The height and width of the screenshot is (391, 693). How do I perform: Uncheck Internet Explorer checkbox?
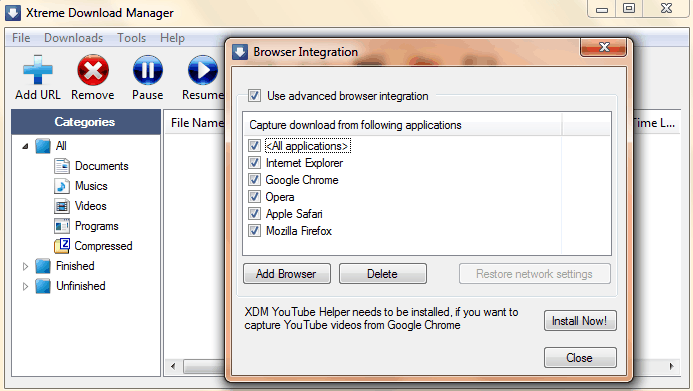[254, 163]
